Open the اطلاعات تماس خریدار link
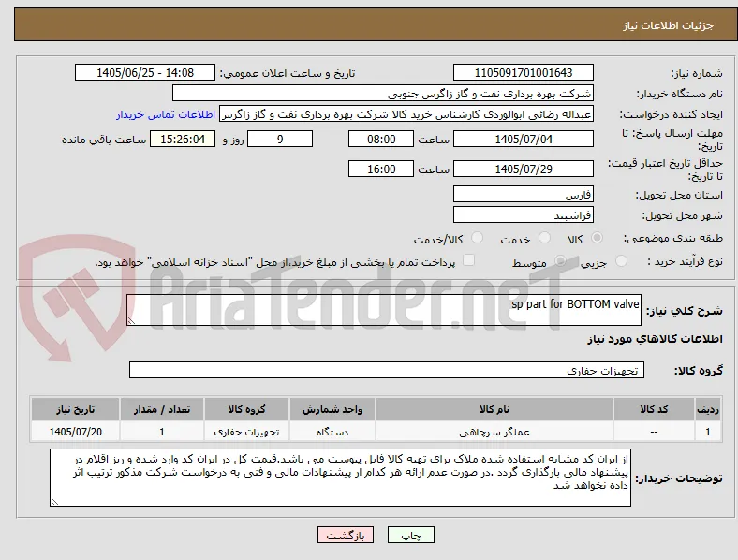 click(x=166, y=114)
